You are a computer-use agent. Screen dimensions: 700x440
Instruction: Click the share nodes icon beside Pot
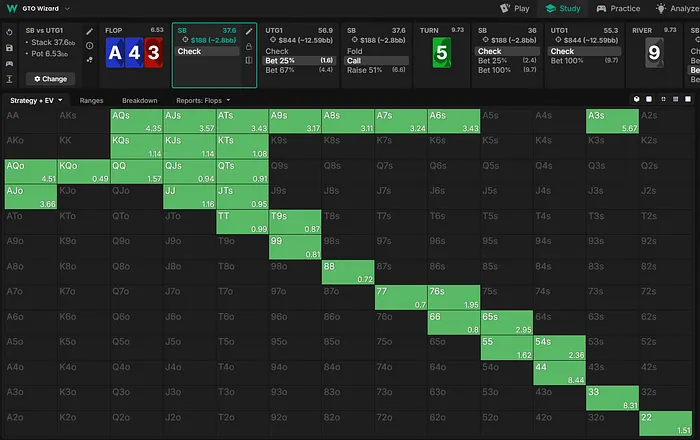point(90,59)
